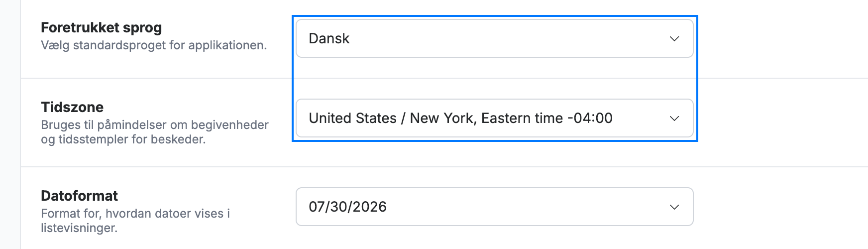The height and width of the screenshot is (249, 868).
Task: Click the 'Datoformat' heading
Action: coord(79,196)
